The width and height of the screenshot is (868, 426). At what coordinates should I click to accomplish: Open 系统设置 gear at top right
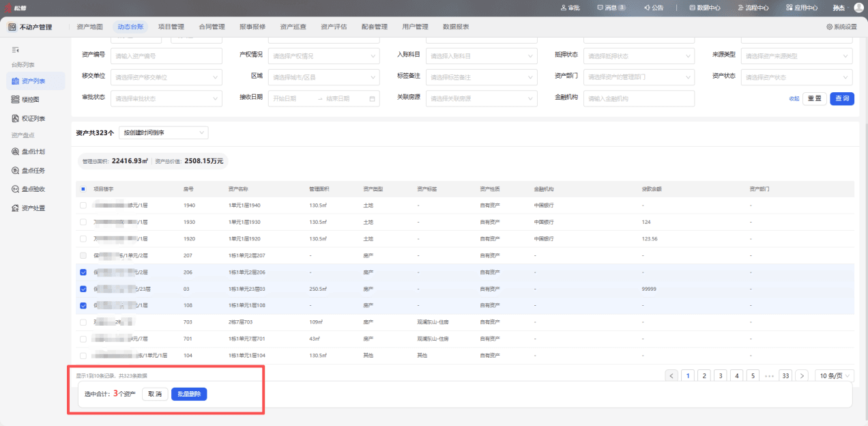[x=841, y=27]
